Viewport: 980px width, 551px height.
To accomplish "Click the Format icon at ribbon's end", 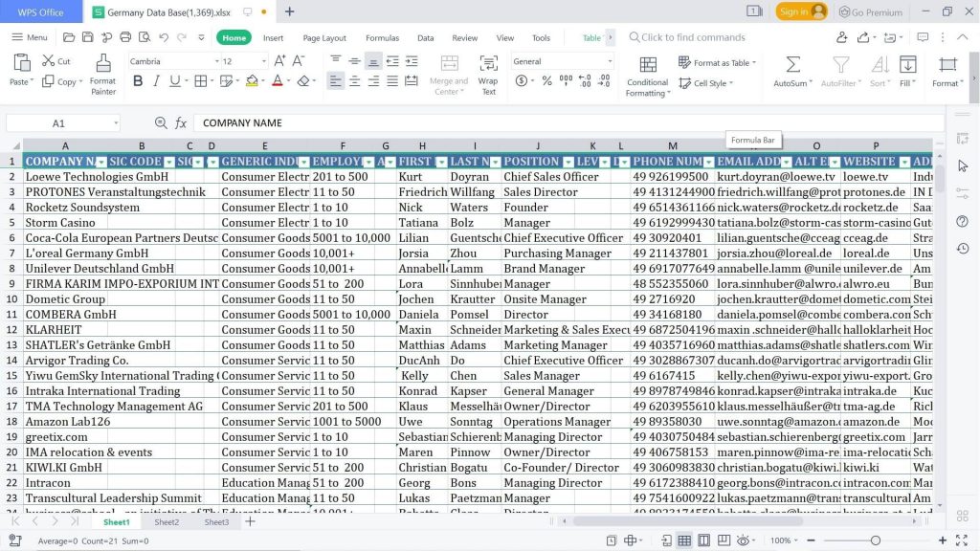I will (x=947, y=64).
